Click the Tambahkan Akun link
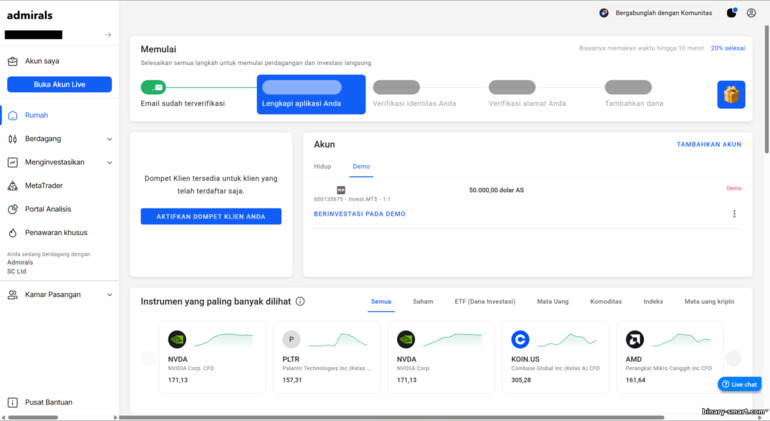The image size is (770, 421). point(709,144)
